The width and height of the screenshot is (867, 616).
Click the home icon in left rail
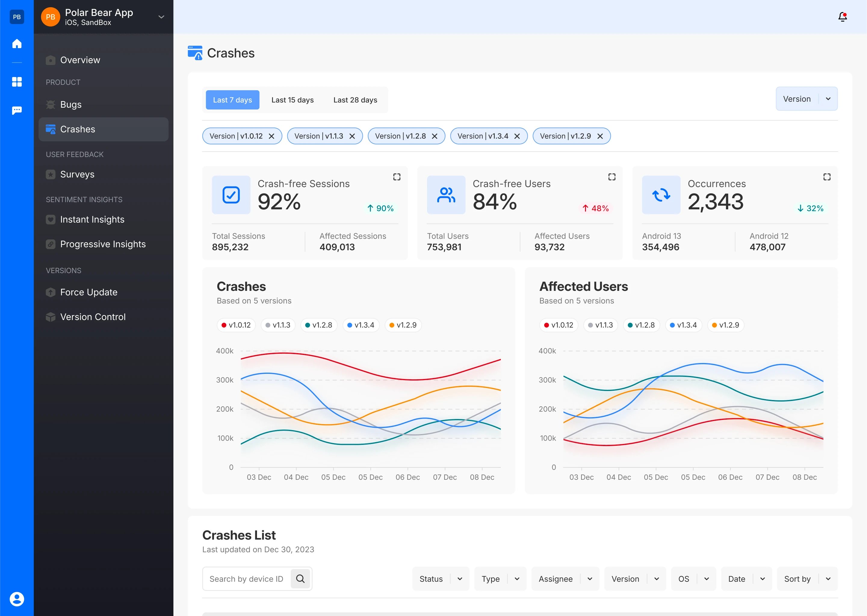point(17,44)
